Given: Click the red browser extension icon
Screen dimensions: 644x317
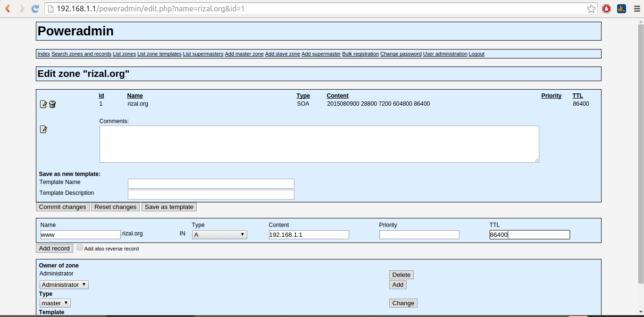Looking at the screenshot, I should click(x=607, y=8).
